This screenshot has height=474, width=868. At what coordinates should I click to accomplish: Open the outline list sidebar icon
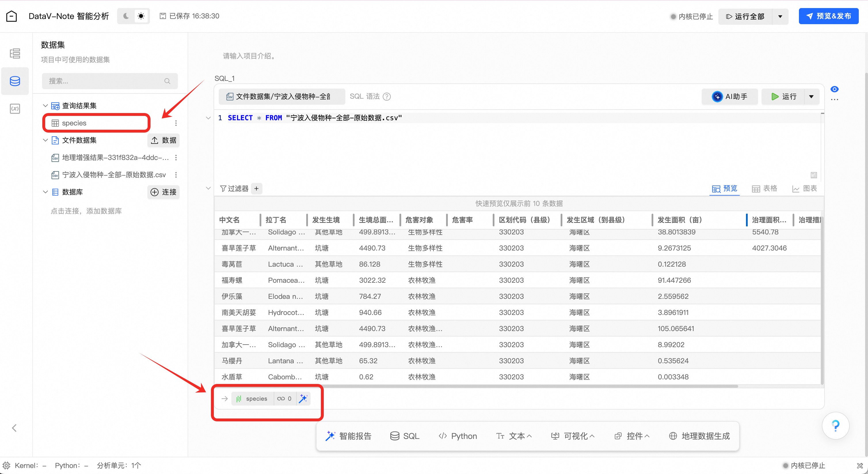(15, 53)
